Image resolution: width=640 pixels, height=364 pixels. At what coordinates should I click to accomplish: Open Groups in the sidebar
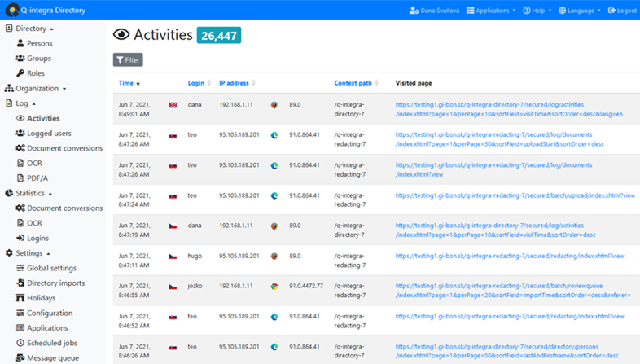pyautogui.click(x=39, y=59)
